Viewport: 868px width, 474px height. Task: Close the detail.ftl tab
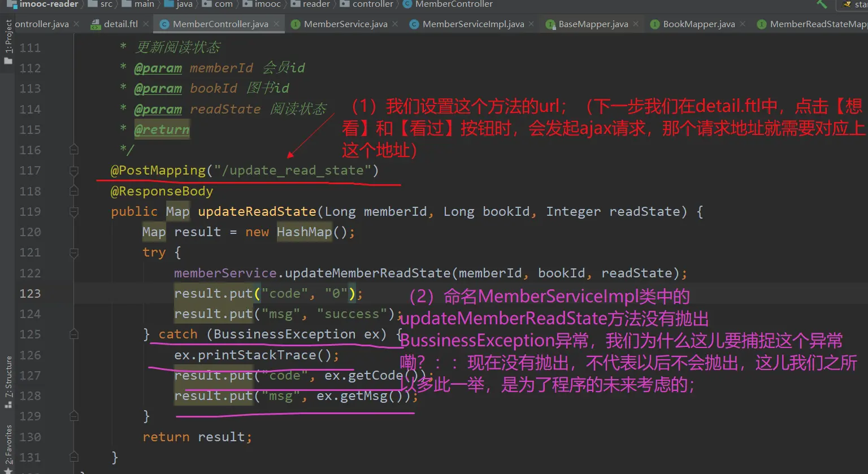tap(145, 24)
